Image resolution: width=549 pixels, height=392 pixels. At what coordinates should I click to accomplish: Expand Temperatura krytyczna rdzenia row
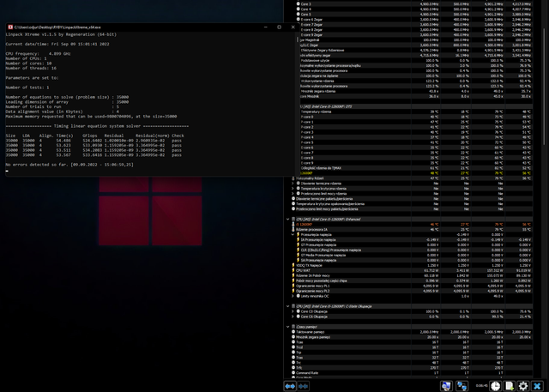(293, 189)
